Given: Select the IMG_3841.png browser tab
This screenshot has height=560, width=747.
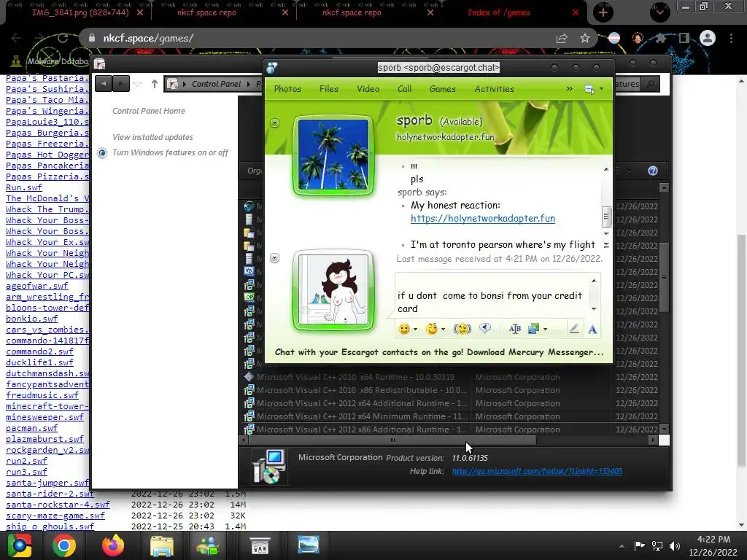Looking at the screenshot, I should pos(80,12).
